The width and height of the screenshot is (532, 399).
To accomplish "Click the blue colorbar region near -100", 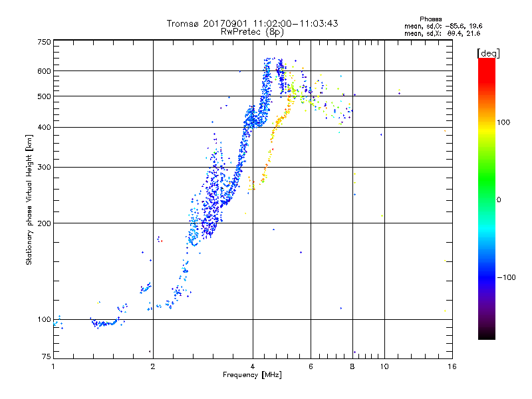I will [487, 277].
